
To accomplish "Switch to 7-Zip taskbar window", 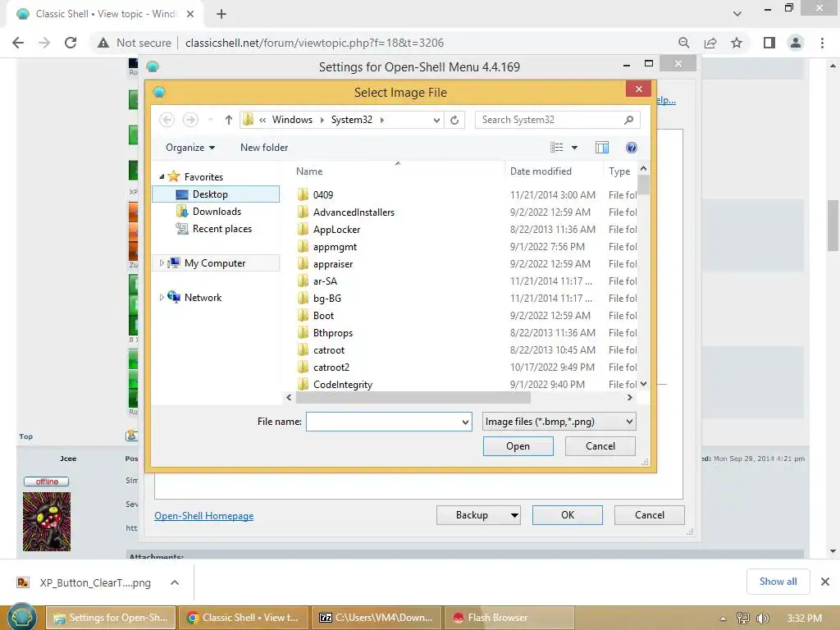I will [377, 618].
